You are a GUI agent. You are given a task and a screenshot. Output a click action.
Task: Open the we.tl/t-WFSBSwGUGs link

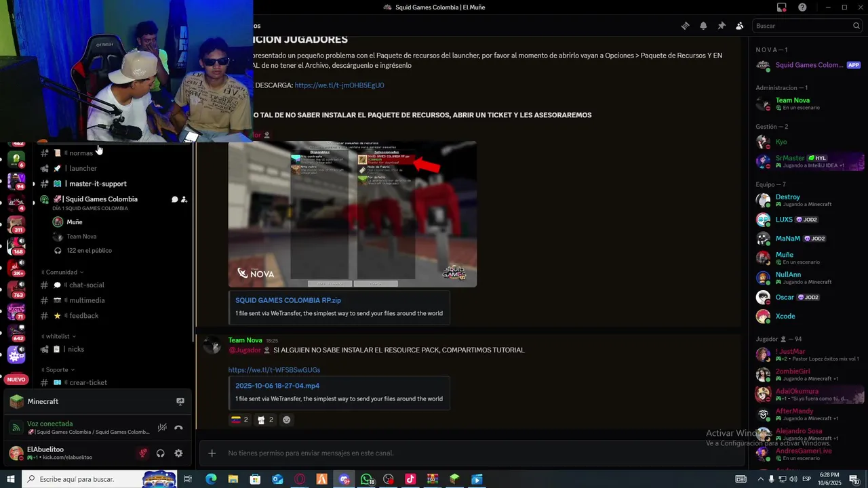click(274, 370)
